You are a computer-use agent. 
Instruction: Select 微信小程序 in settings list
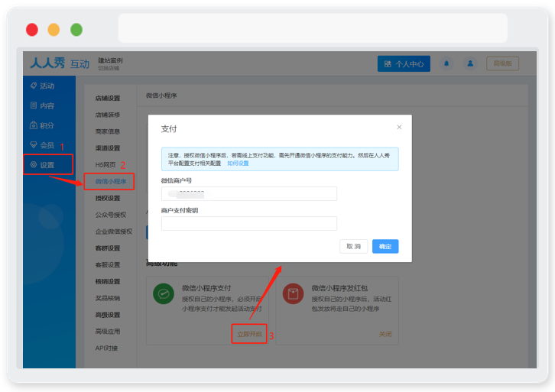click(x=110, y=182)
